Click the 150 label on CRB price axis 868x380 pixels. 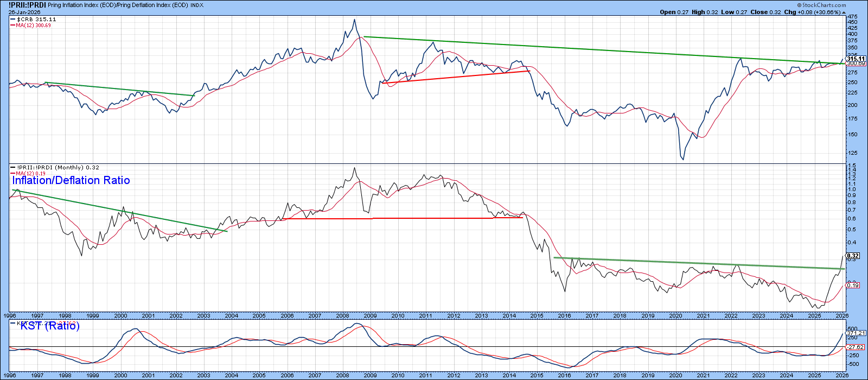tap(852, 135)
